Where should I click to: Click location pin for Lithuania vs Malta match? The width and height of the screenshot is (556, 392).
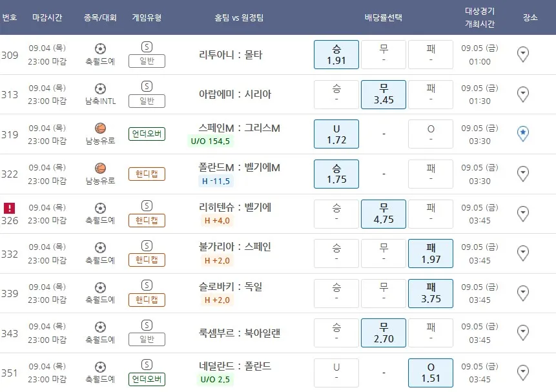tap(523, 55)
